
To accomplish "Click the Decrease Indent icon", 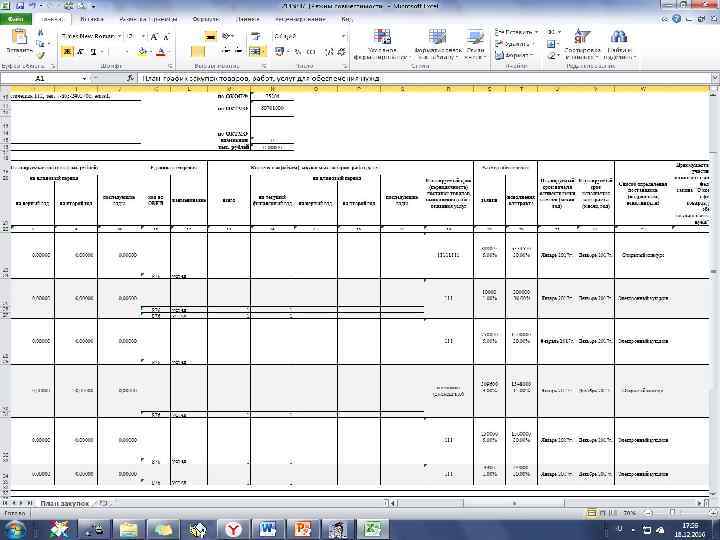I will 225,51.
